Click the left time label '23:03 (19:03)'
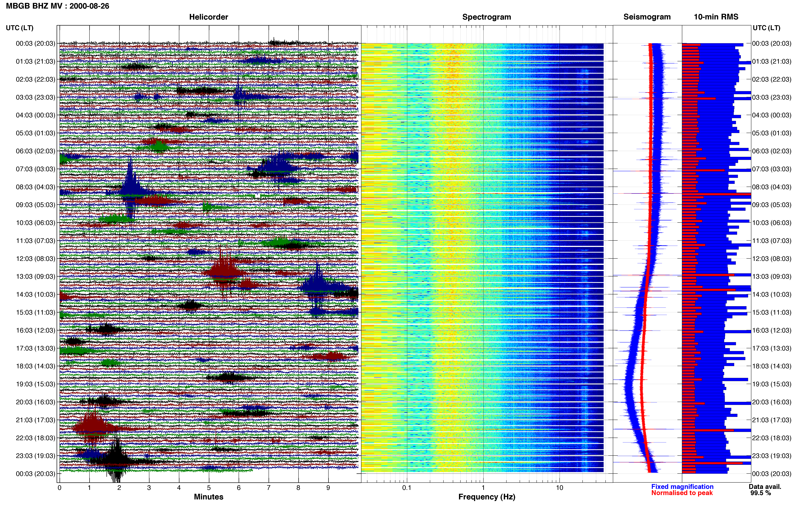The width and height of the screenshot is (812, 508). [x=35, y=456]
